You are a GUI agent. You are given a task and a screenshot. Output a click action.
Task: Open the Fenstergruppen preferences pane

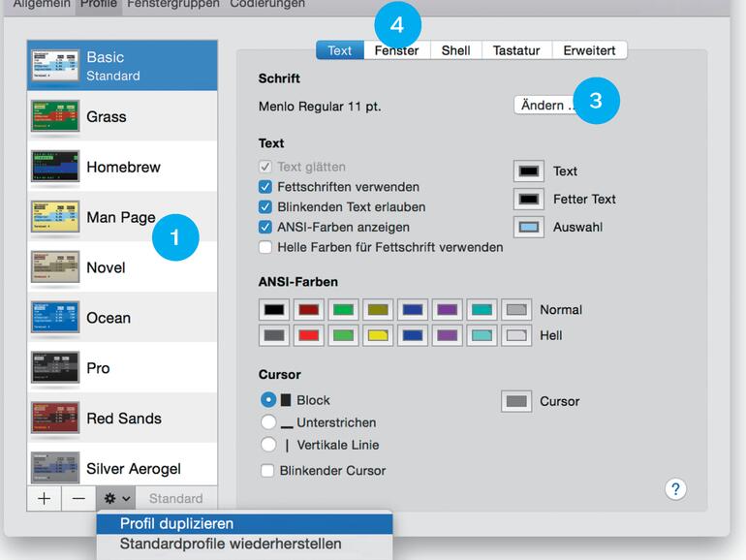pos(173,5)
